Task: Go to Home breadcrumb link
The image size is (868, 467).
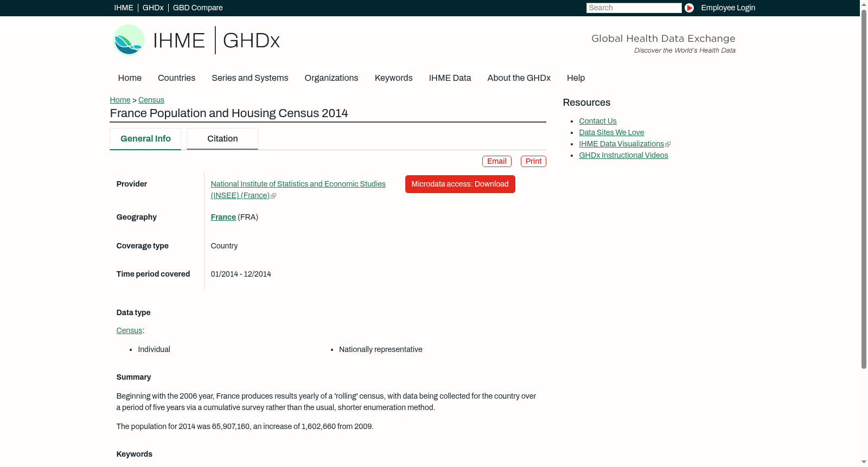Action: pyautogui.click(x=120, y=100)
